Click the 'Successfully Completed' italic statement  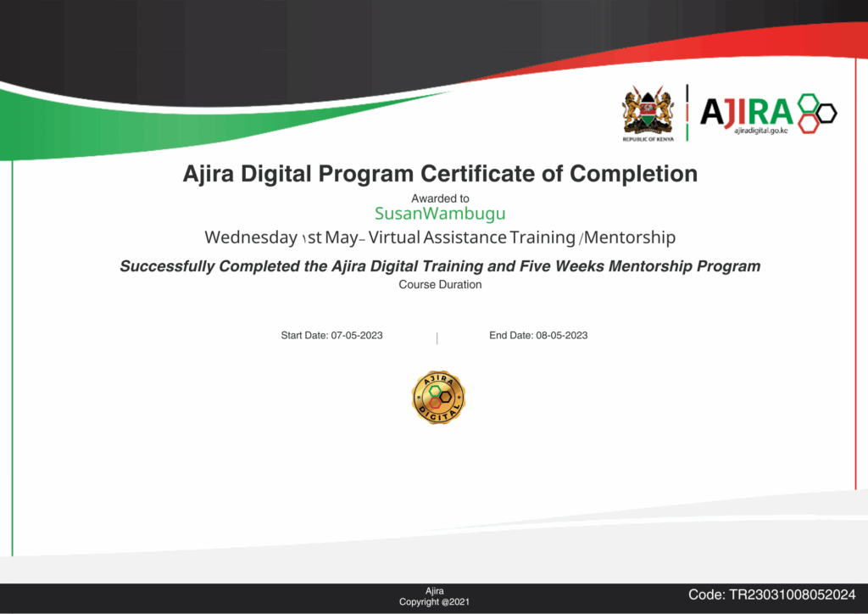[440, 266]
